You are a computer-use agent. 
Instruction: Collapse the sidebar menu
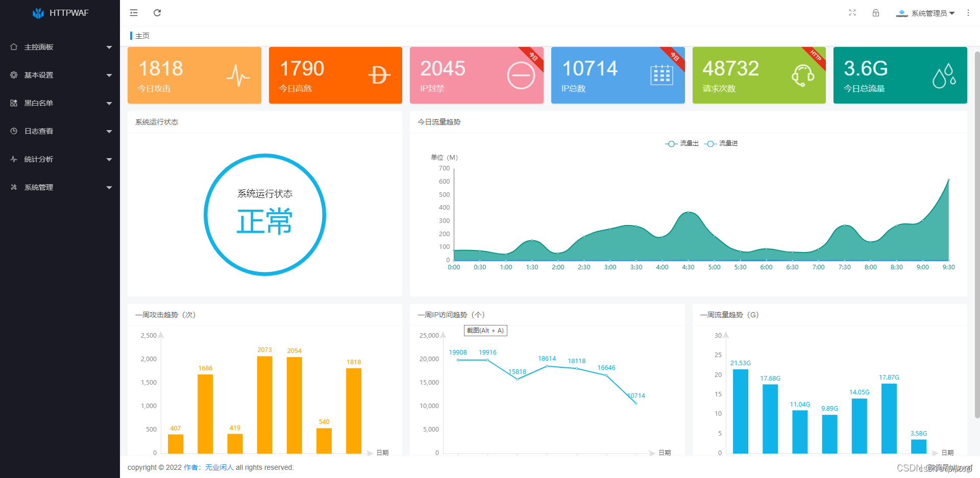[x=133, y=13]
